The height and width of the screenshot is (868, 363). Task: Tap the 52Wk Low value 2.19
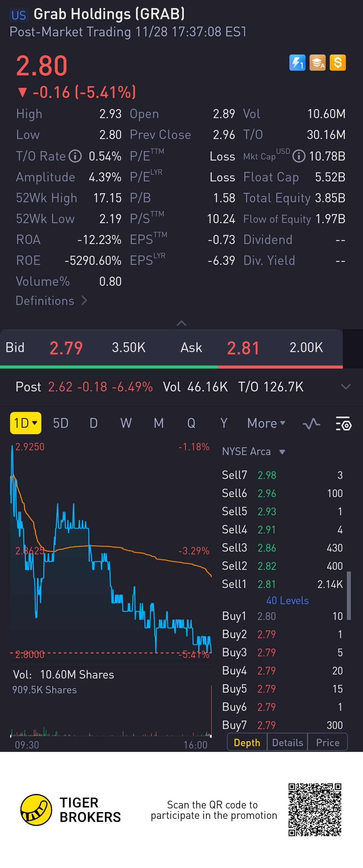[110, 219]
